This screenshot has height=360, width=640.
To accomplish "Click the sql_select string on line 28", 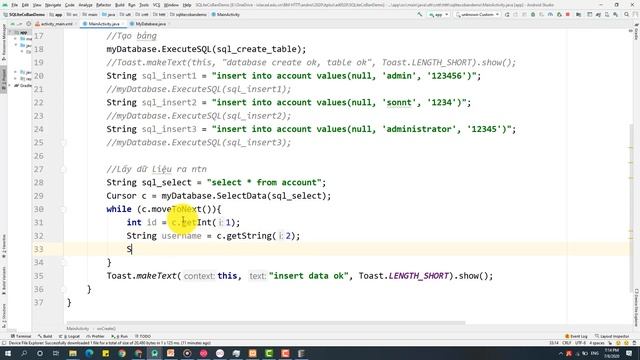I will click(x=264, y=182).
